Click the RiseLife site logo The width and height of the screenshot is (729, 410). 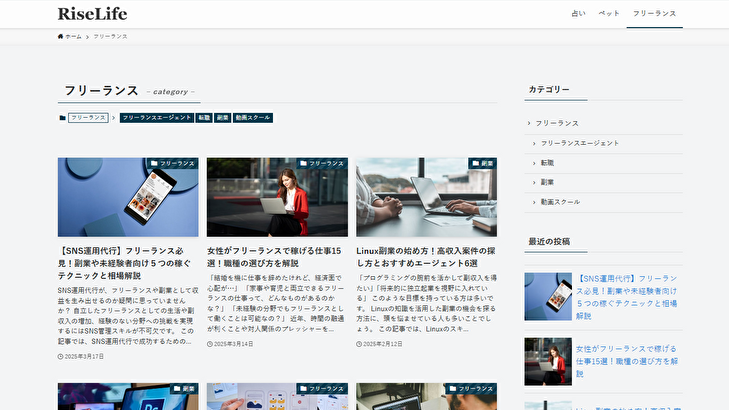[91, 14]
